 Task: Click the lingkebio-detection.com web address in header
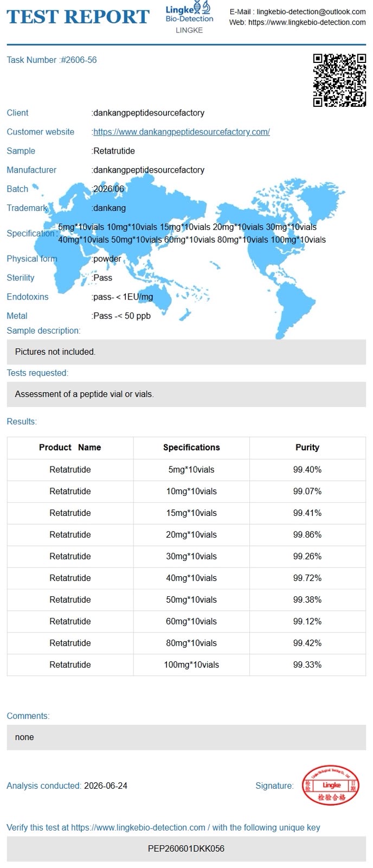(307, 22)
